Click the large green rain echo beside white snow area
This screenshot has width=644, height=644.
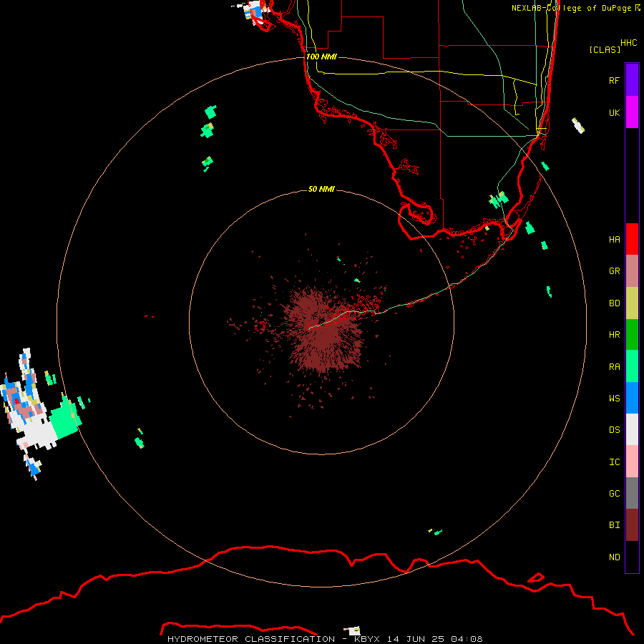(x=65, y=418)
